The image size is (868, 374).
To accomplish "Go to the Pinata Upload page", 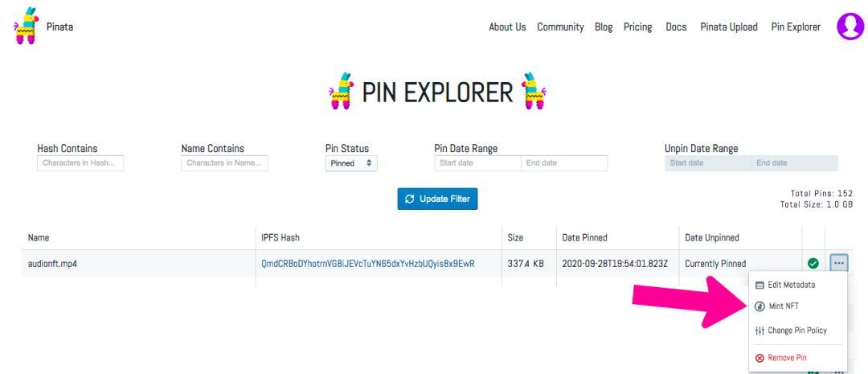I will (728, 27).
